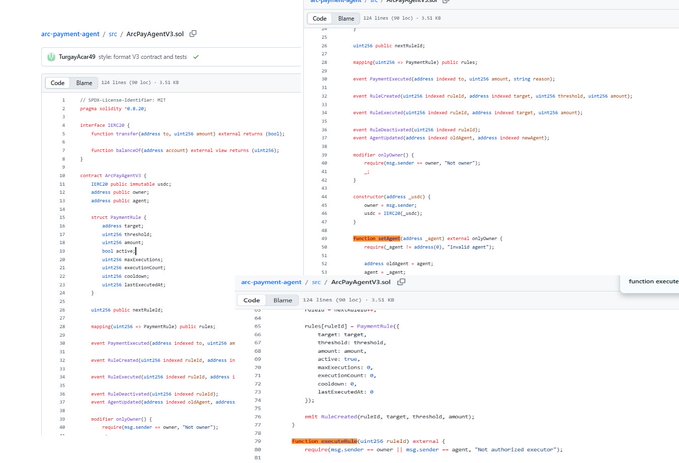Click 'function transfer' line in left pane
This screenshot has width=679, height=463.
[188, 134]
